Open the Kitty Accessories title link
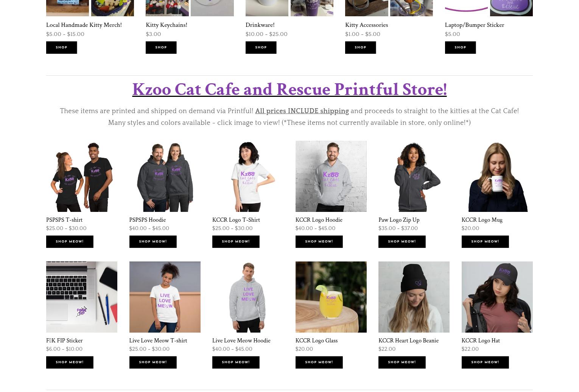 tap(366, 25)
